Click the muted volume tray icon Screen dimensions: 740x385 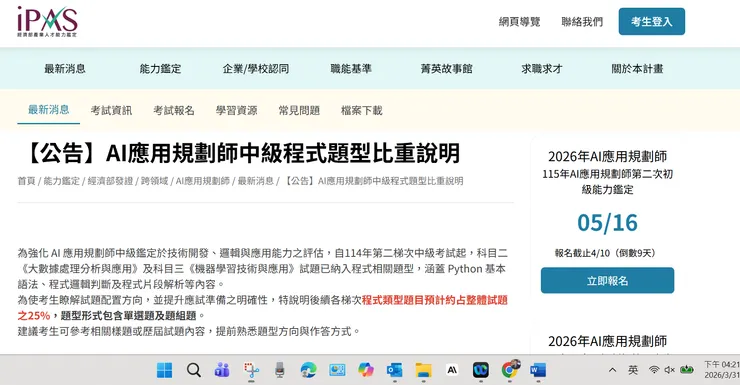pos(670,370)
